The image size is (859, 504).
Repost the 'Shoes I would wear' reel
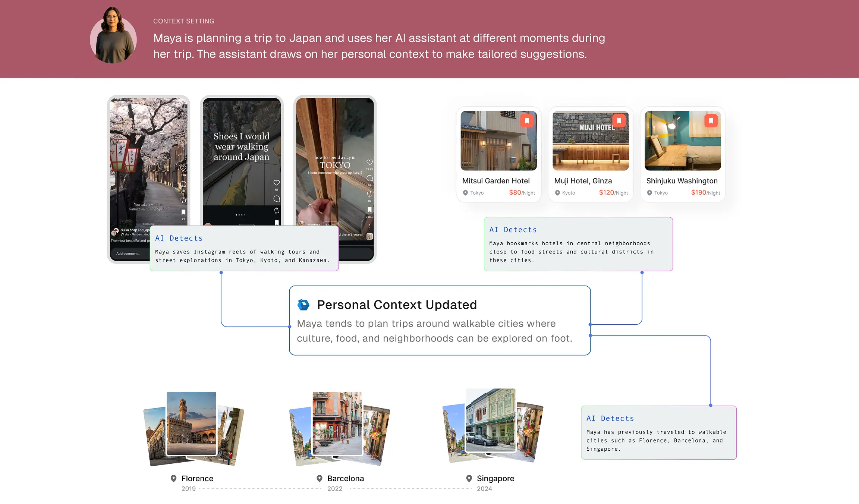[277, 211]
